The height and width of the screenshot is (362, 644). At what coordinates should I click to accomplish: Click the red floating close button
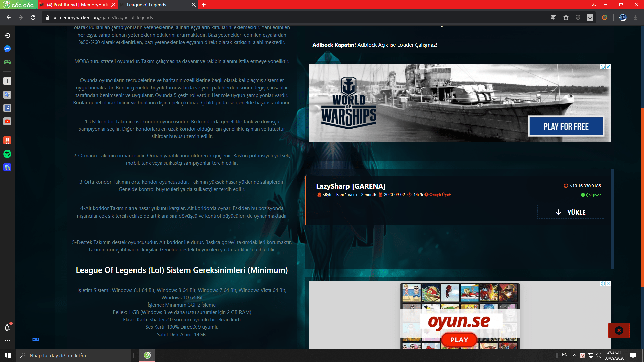(x=619, y=330)
